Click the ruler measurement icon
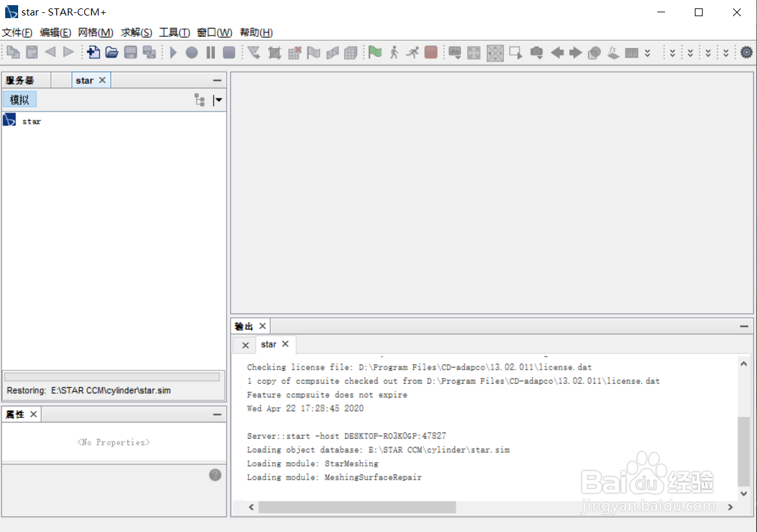The image size is (757, 532). click(x=631, y=52)
